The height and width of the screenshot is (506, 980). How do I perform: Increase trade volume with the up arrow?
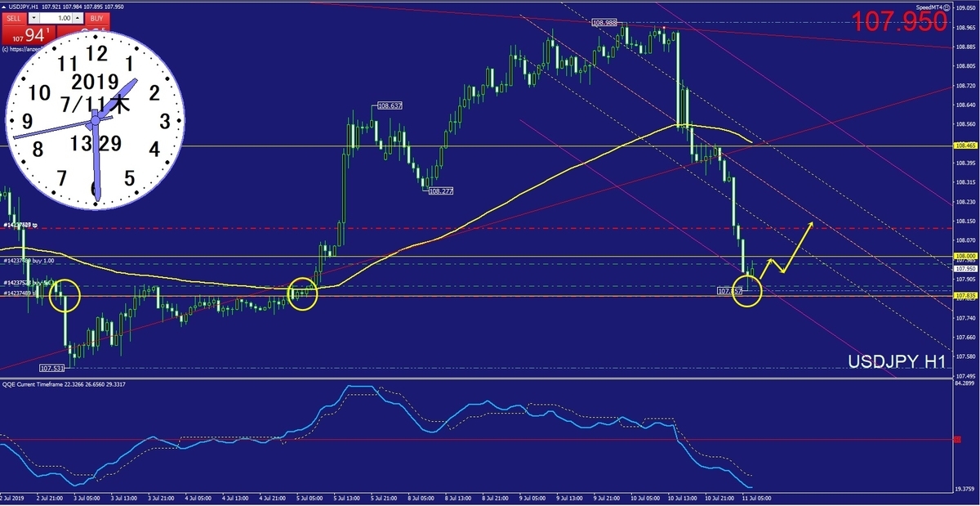point(79,18)
